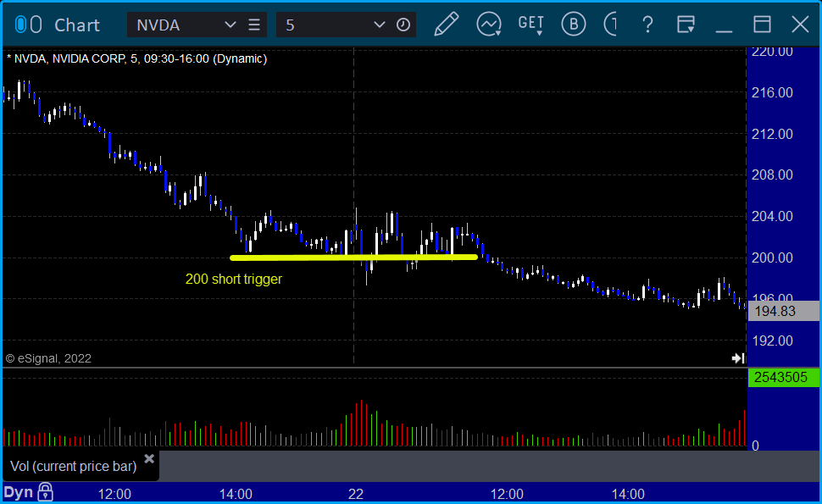Click the current price label 194.83

[x=783, y=311]
